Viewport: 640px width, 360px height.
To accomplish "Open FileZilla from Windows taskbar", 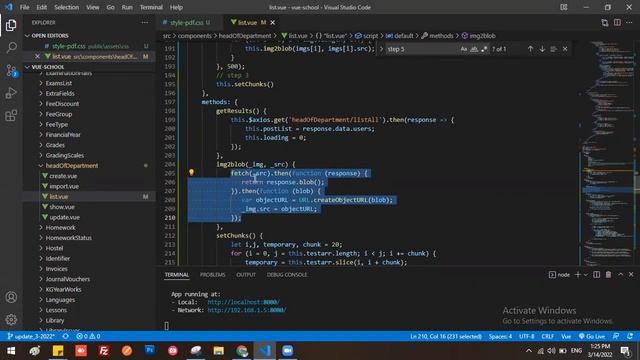I will (104, 351).
